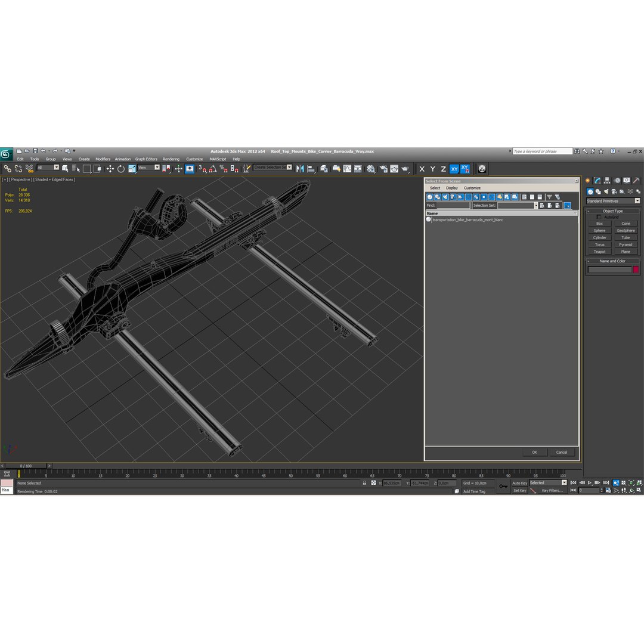This screenshot has height=644, width=644.
Task: Show Lights category in Create panel
Action: click(x=606, y=192)
